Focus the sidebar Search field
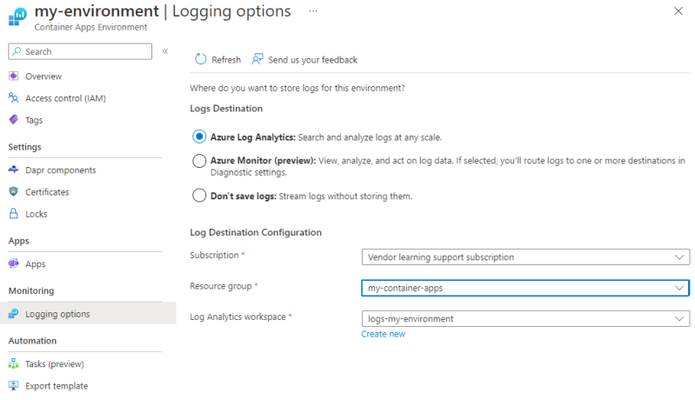 [80, 51]
